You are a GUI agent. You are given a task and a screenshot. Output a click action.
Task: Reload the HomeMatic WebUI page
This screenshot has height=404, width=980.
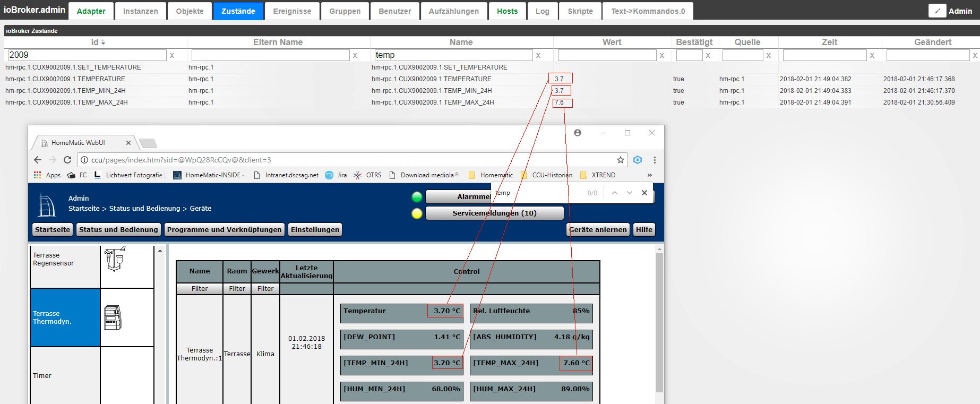67,160
